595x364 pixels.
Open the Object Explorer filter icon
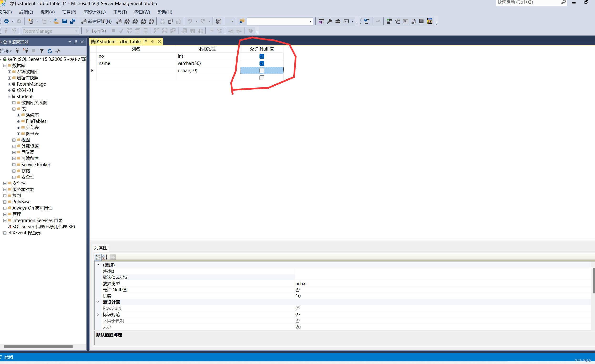coord(41,51)
